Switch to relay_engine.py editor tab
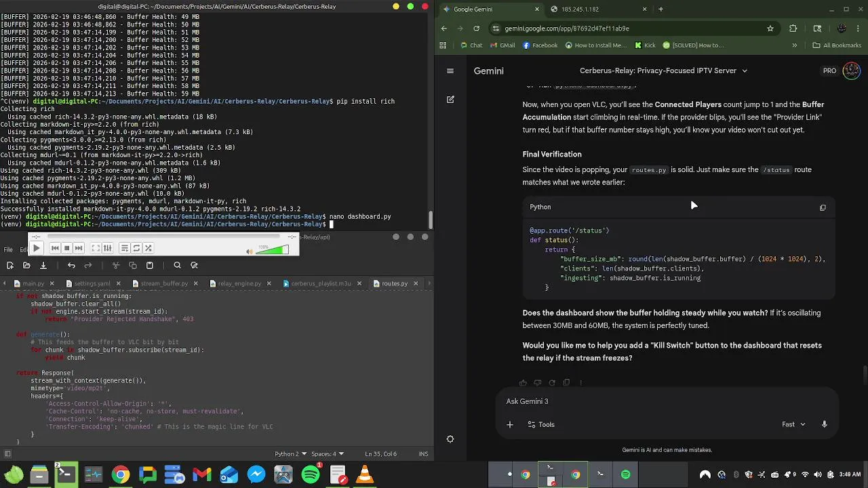The width and height of the screenshot is (868, 488). 239,283
